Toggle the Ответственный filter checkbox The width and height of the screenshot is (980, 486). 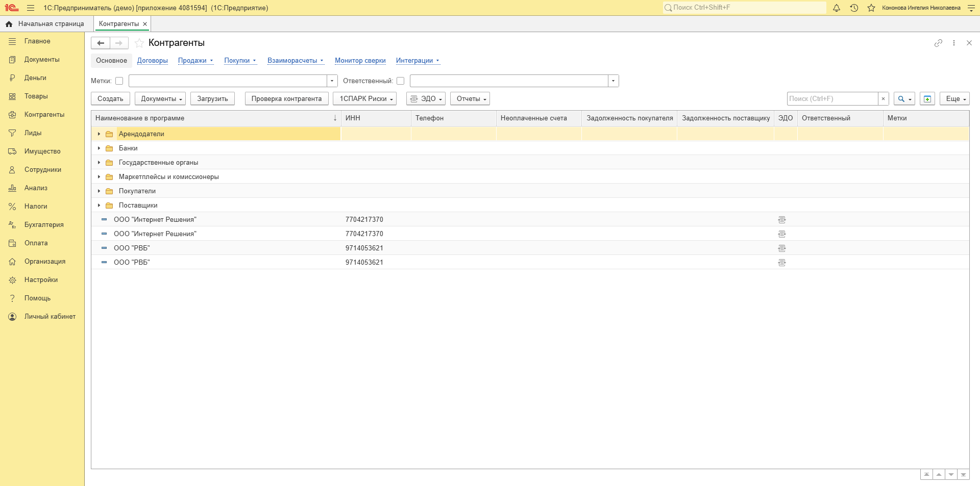click(401, 81)
